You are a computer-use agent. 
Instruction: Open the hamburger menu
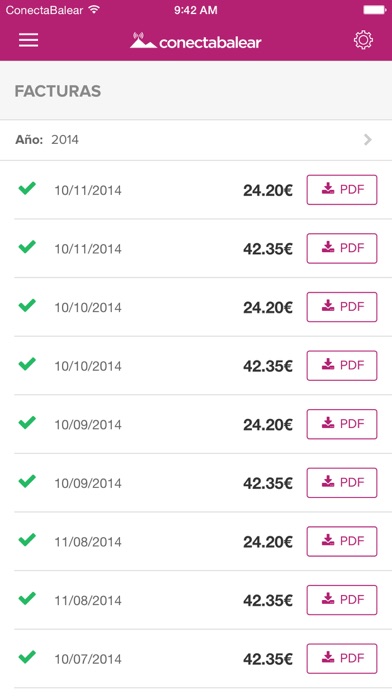coord(28,40)
